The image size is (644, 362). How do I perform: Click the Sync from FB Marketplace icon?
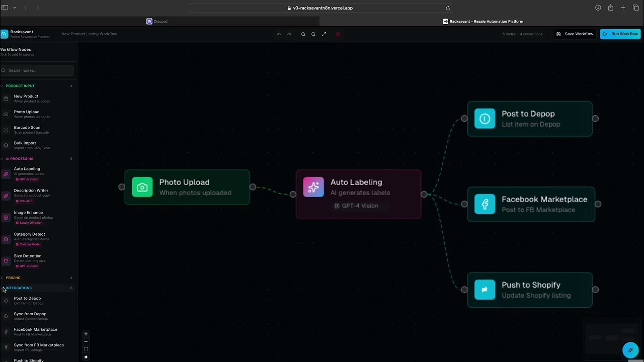tap(6, 347)
